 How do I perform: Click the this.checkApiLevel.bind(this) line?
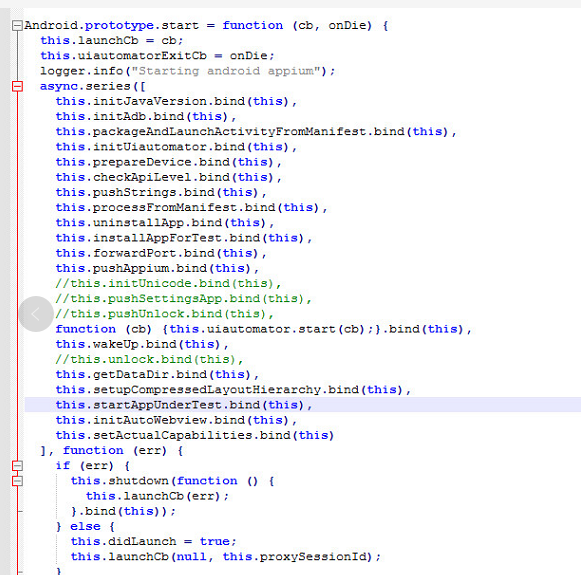[169, 177]
